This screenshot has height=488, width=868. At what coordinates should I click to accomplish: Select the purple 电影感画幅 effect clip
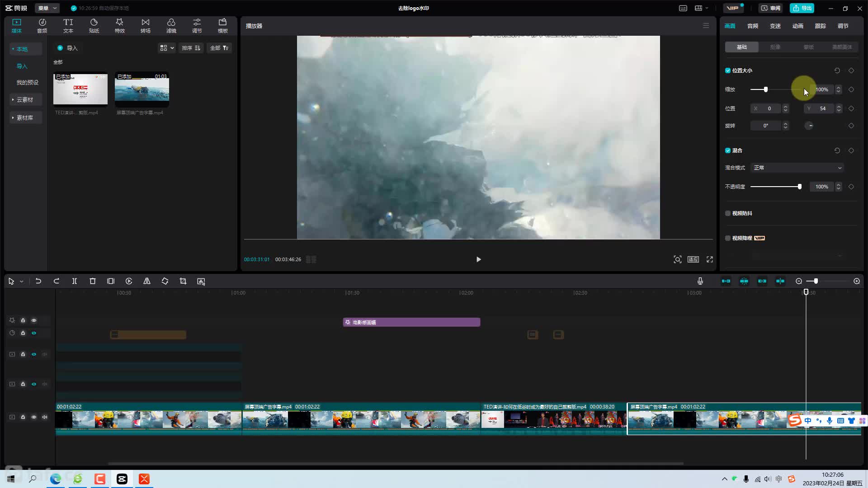(x=411, y=322)
